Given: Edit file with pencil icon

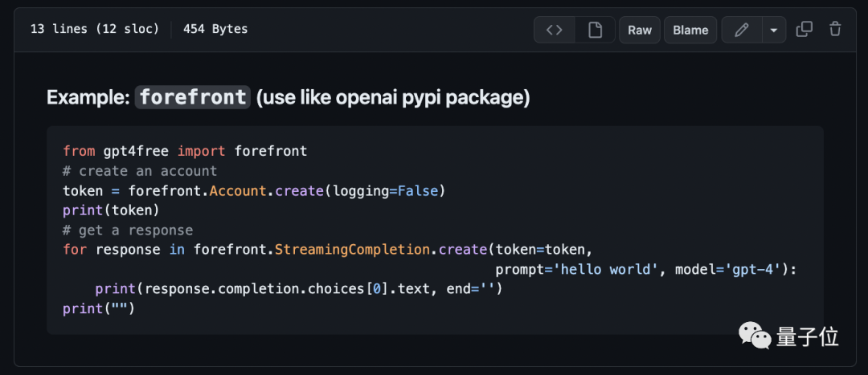Looking at the screenshot, I should 741,30.
